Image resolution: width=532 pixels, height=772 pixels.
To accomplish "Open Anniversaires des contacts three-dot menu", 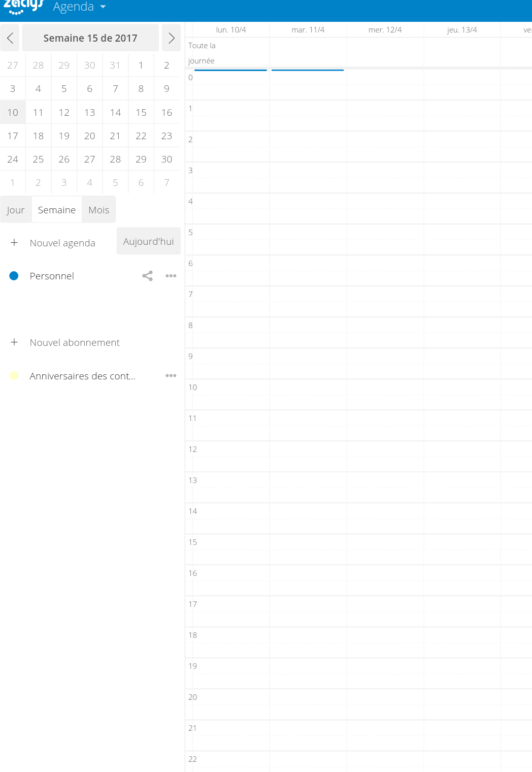I will click(171, 376).
